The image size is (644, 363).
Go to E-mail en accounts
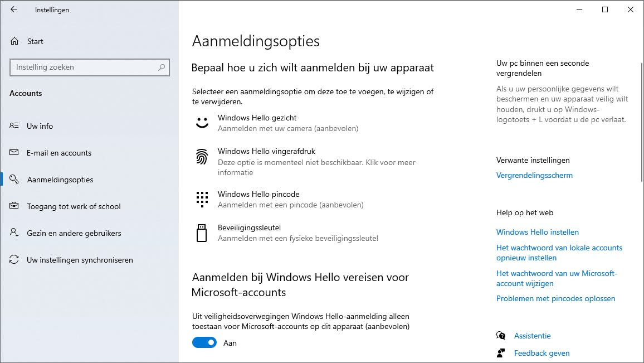(x=59, y=153)
